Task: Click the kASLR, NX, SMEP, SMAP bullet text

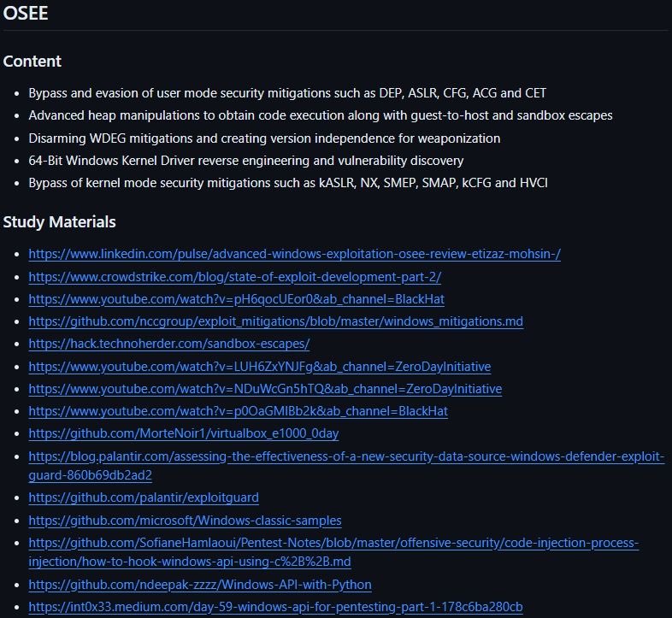Action: (288, 183)
